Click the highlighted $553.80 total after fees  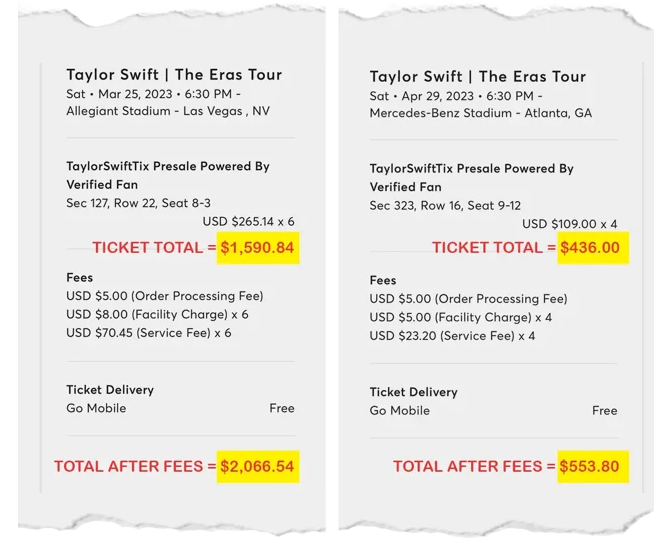click(x=593, y=466)
